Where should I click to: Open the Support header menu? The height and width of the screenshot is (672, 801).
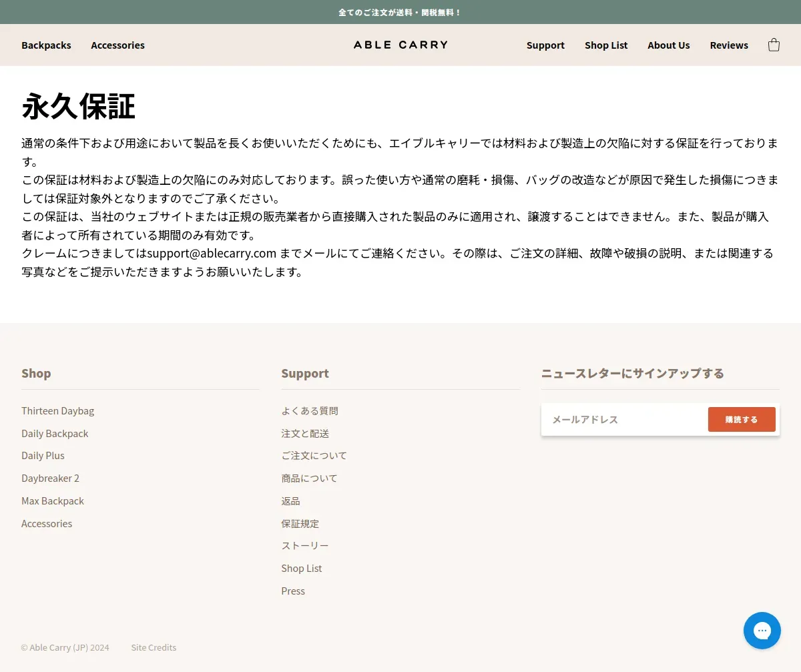[545, 45]
